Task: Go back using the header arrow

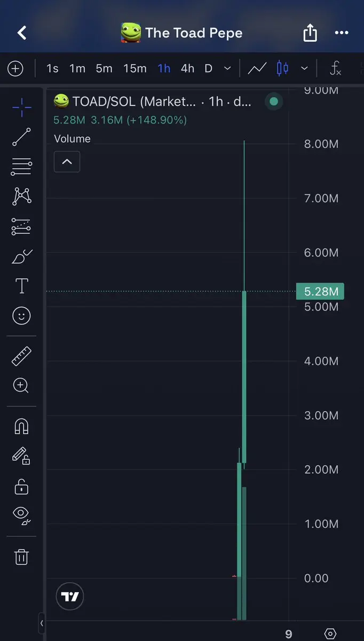Action: pyautogui.click(x=21, y=33)
